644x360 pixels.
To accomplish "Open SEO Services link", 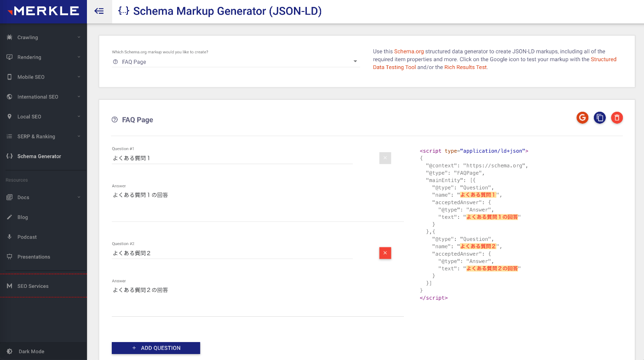I will pos(43,286).
